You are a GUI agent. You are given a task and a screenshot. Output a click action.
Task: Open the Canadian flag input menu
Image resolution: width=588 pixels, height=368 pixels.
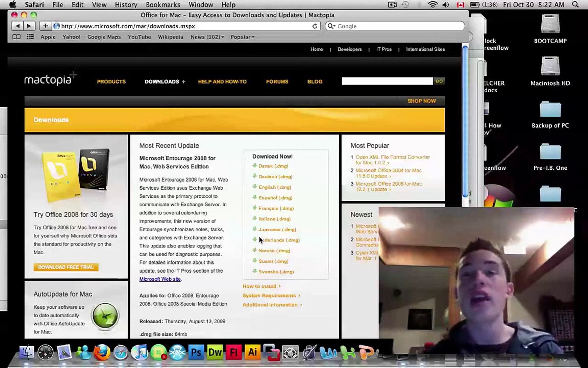point(460,5)
